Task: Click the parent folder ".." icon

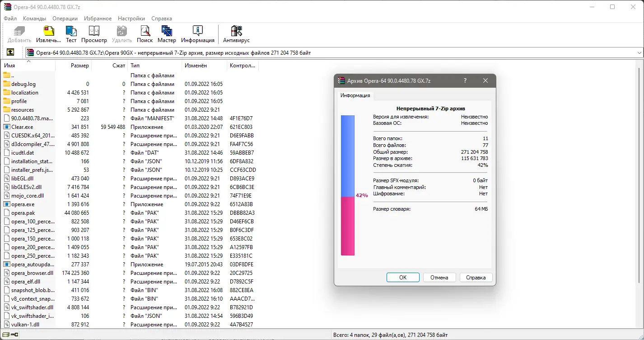Action: click(7, 76)
